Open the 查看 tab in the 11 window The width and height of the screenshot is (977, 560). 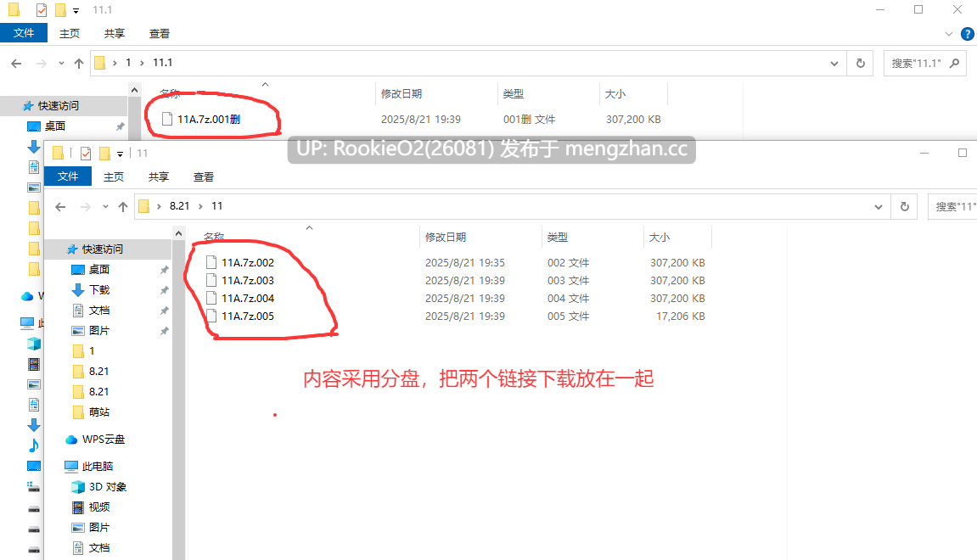click(x=203, y=176)
